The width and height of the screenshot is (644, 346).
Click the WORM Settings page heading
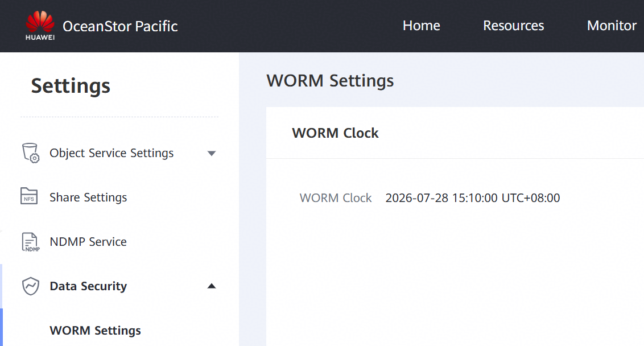[x=330, y=81]
